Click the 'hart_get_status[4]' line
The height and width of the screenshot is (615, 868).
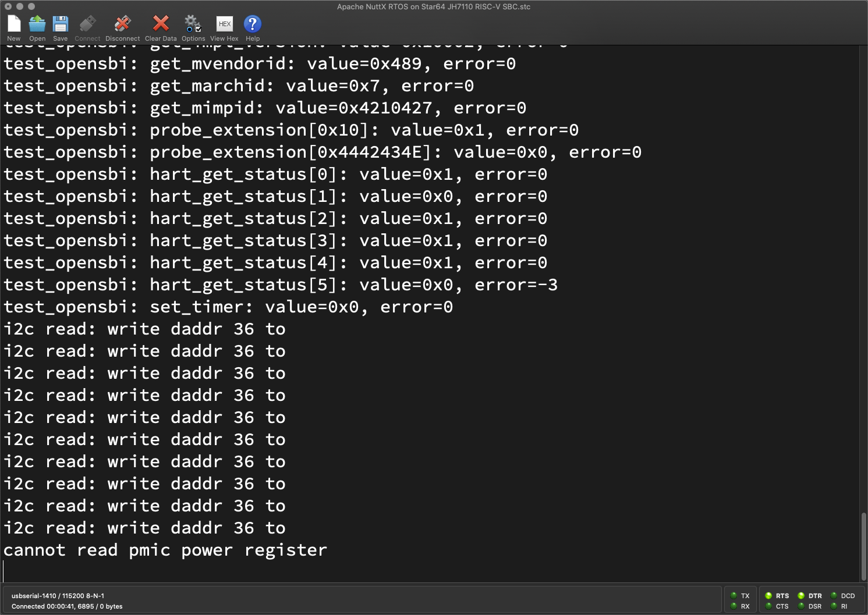[275, 263]
